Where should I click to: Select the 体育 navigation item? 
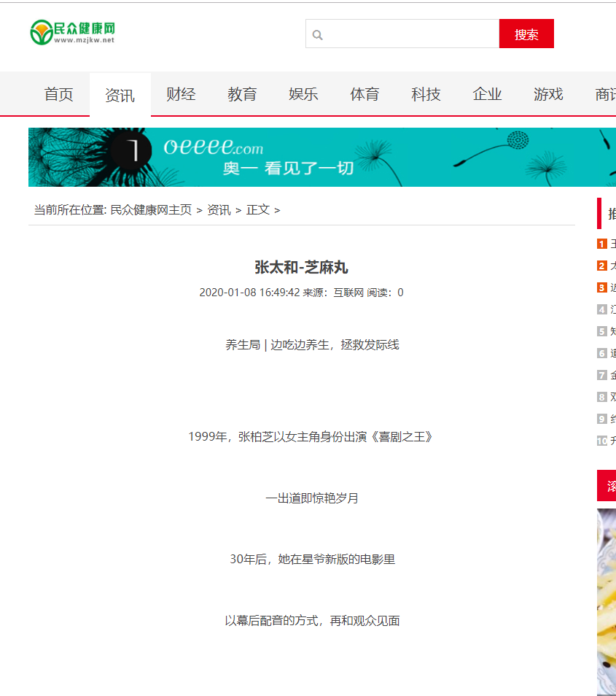click(x=364, y=94)
